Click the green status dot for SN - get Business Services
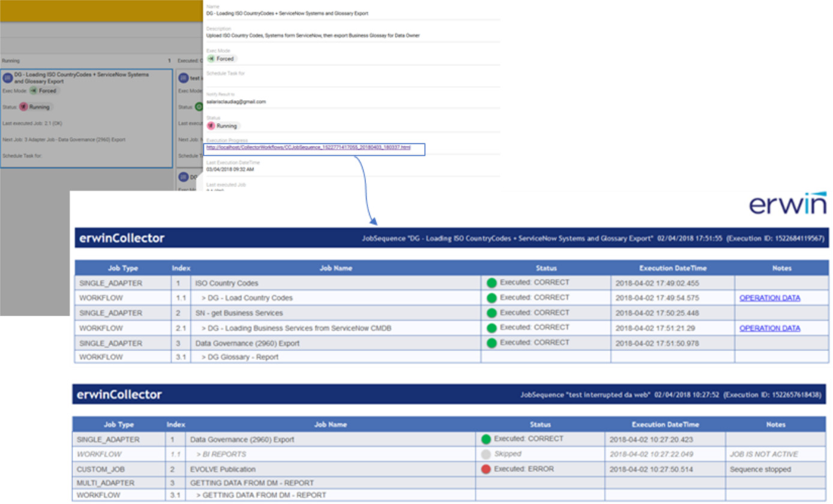The image size is (833, 504). tap(492, 313)
